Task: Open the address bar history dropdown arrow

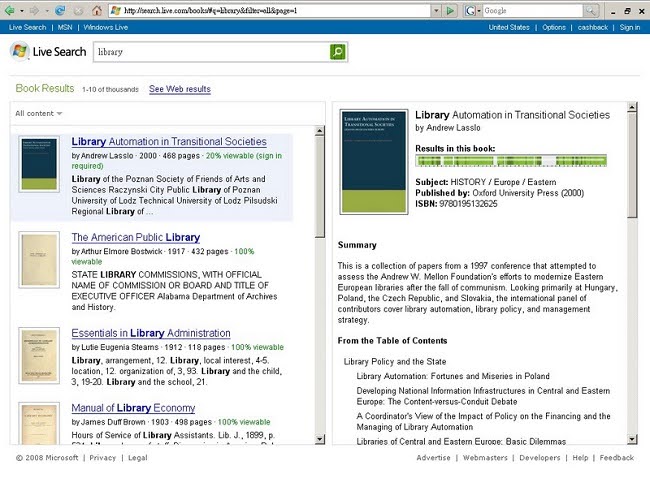Action: (x=435, y=10)
